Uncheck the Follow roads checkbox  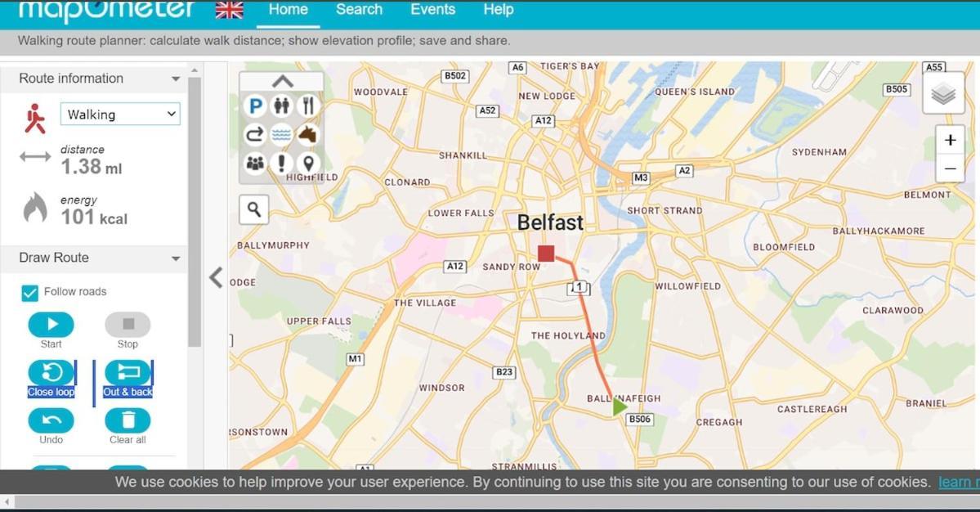(x=29, y=293)
